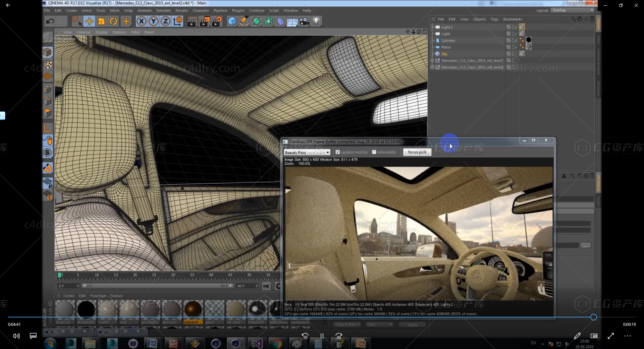Click Render View clapperboard icon

click(192, 22)
